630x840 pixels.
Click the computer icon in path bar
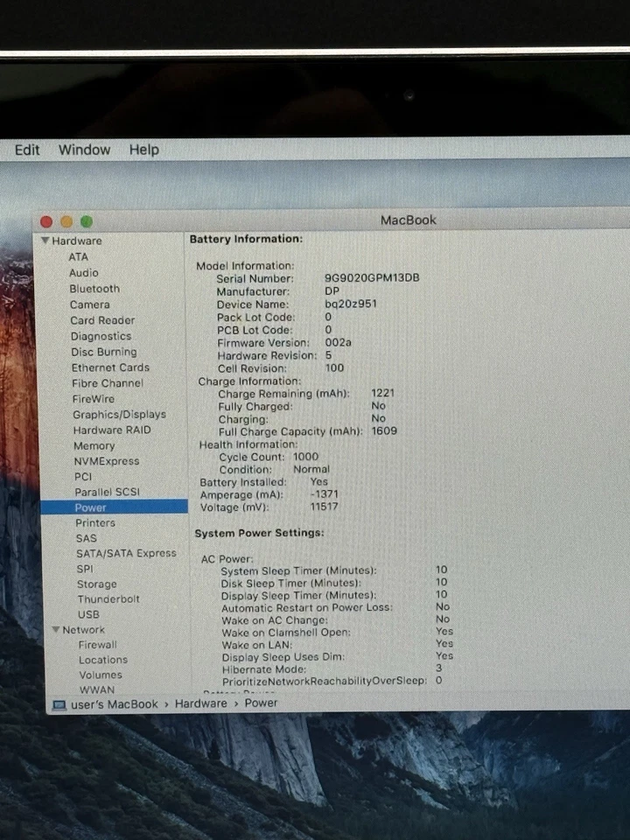59,704
